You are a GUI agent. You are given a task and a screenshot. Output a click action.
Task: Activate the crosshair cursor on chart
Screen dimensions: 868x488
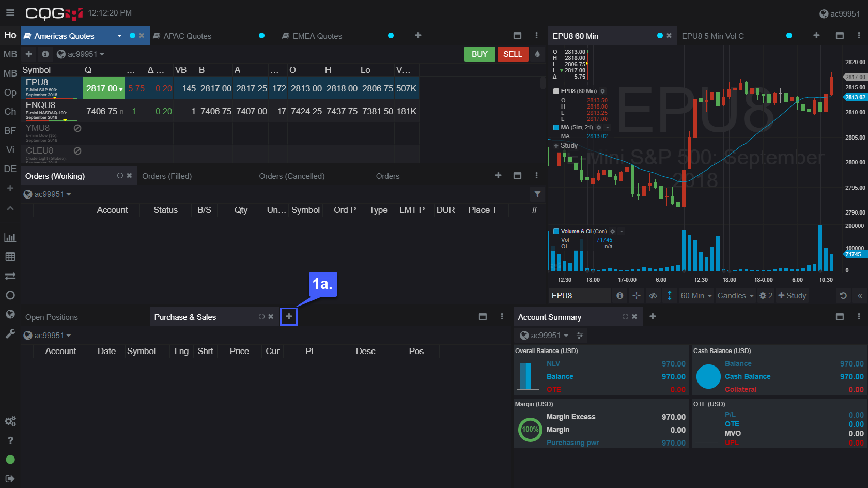[637, 296]
